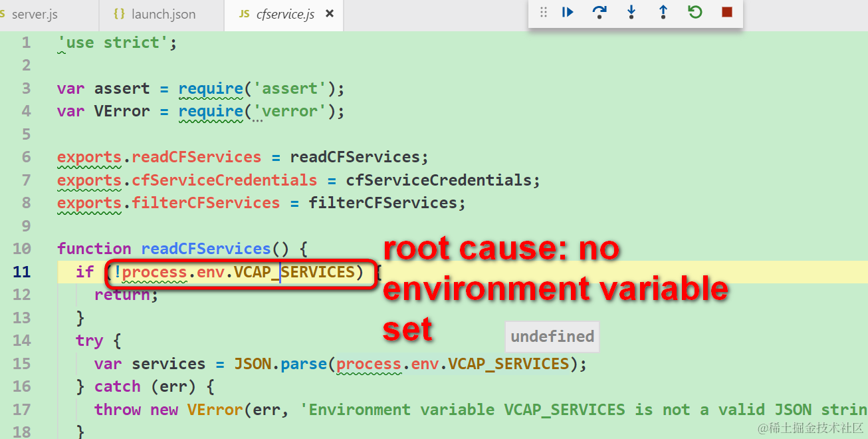The height and width of the screenshot is (439, 868).
Task: Click the 'use strict' statement
Action: click(118, 43)
